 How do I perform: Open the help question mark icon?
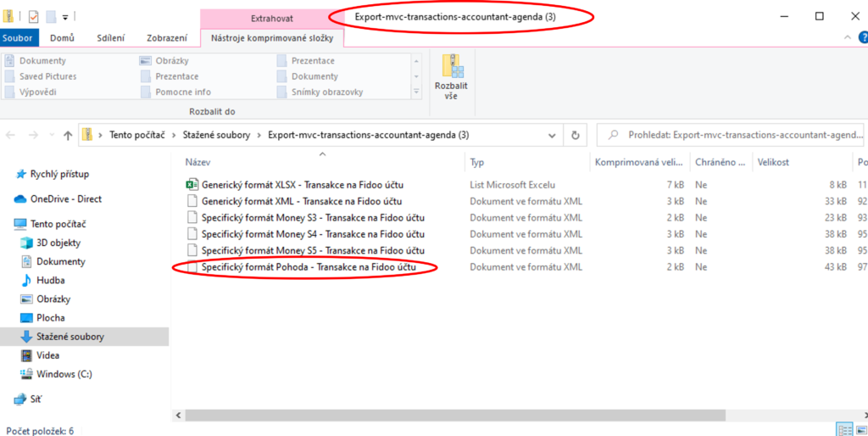coord(863,37)
